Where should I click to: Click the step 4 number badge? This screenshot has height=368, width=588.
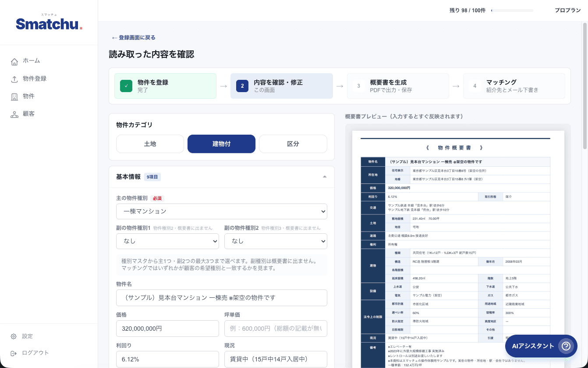(x=475, y=86)
